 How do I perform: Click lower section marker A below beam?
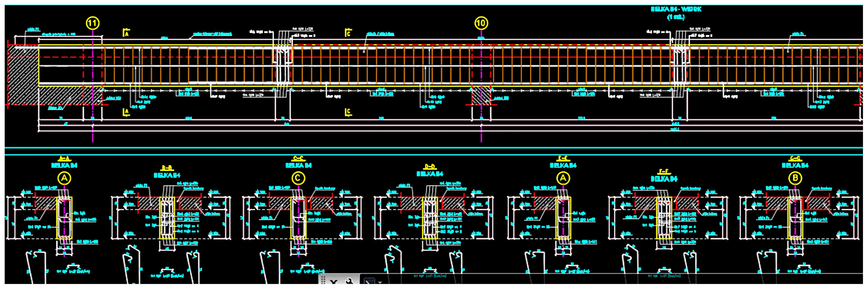pyautogui.click(x=126, y=112)
